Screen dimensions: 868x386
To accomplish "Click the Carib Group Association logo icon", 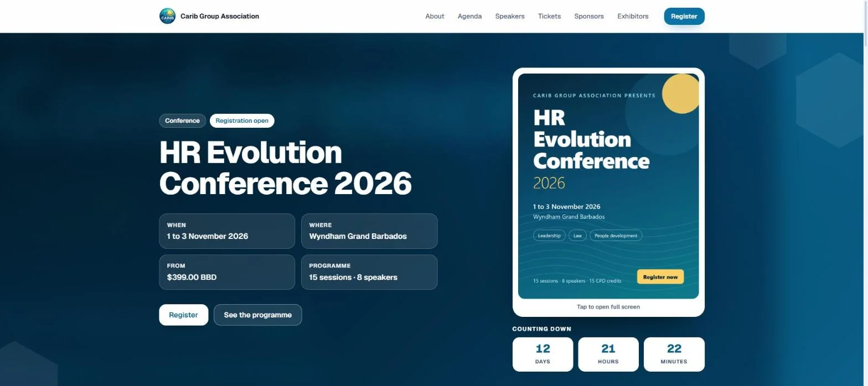I will click(x=167, y=16).
